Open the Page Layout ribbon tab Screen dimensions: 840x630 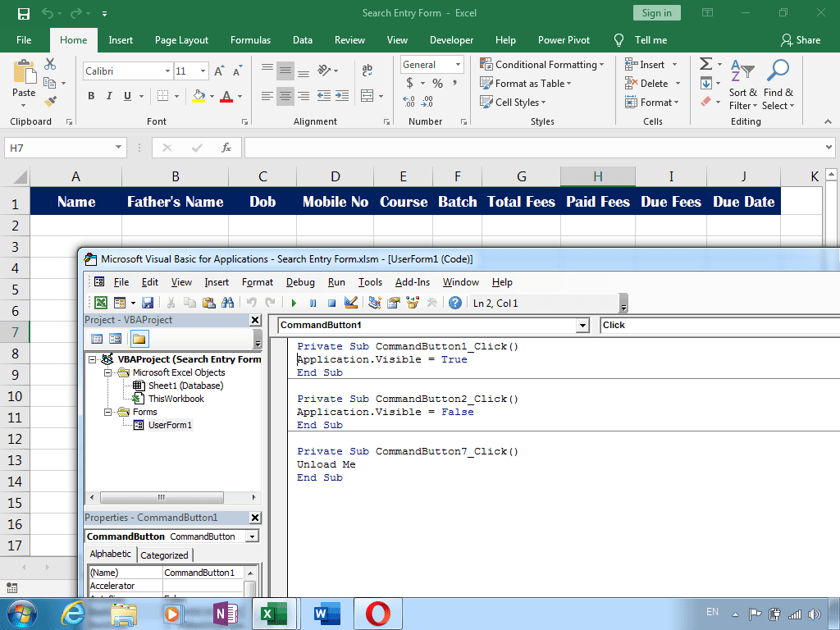pyautogui.click(x=181, y=40)
